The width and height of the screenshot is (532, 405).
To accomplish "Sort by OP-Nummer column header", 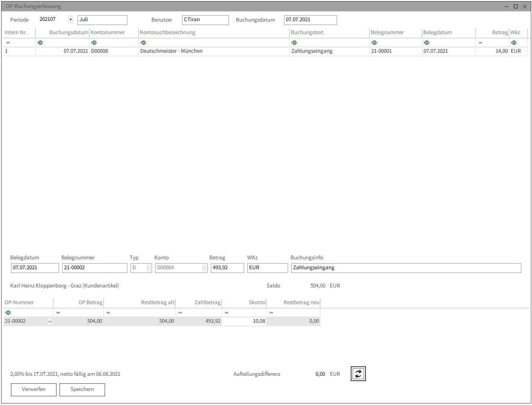I will [28, 303].
